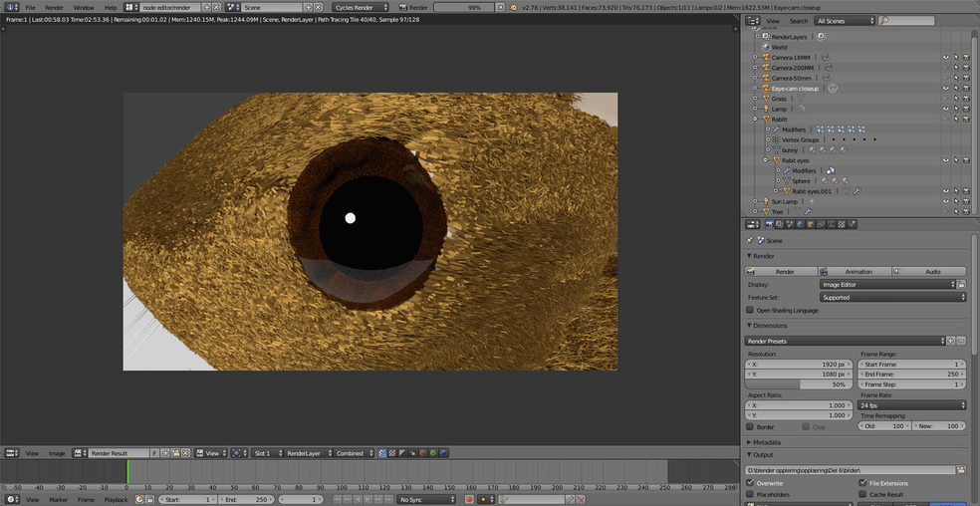Click the 50% resolution percentage slider
Screen dimensions: 980x506
click(798, 384)
